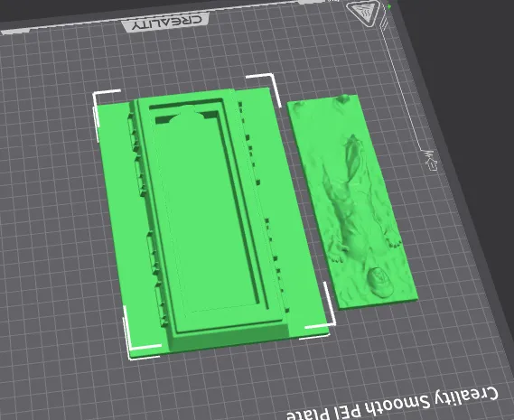Select the bottom-left selection bracket corner
Image resolution: width=514 pixels, height=420 pixels.
tap(140, 331)
